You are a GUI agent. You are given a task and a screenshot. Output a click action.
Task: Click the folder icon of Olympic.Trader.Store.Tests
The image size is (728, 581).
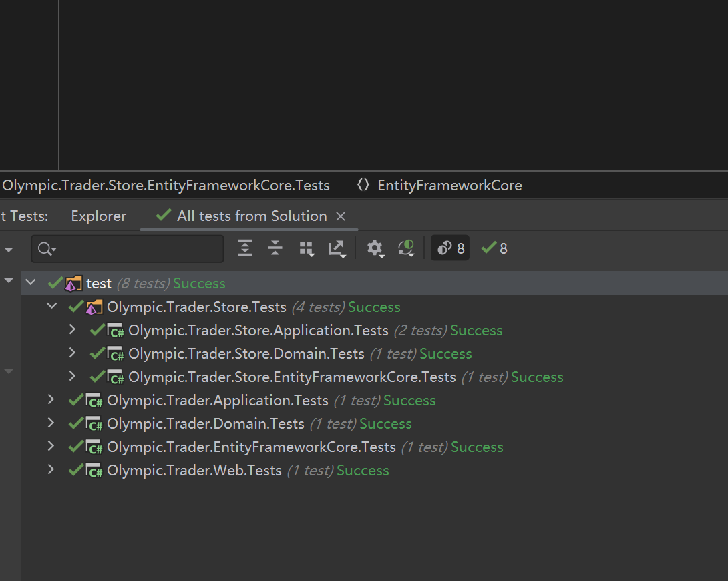click(x=94, y=307)
